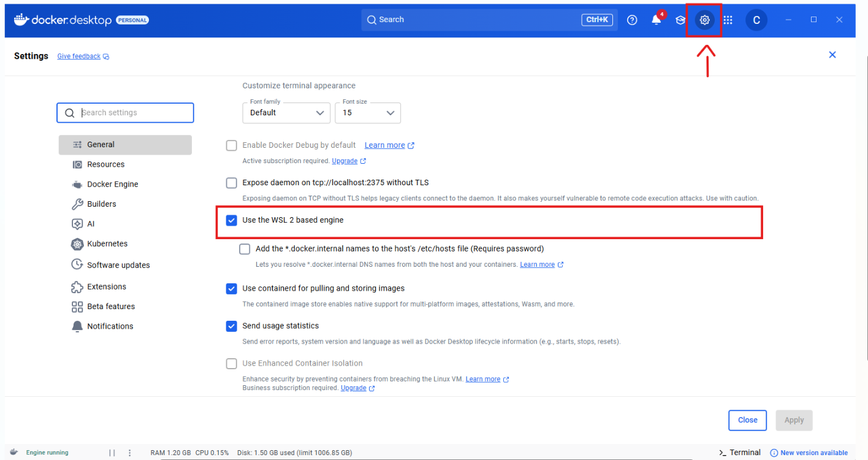Click the Ctrl+K shortcut badge
Image resolution: width=868 pixels, height=460 pixels.
point(597,20)
